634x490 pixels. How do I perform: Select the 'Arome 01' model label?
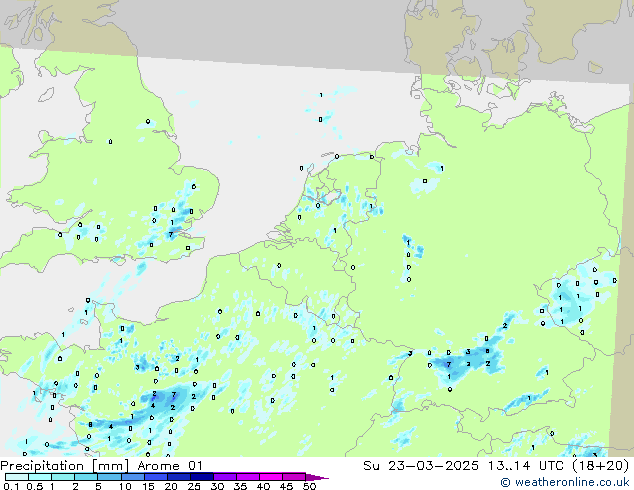click(170, 466)
